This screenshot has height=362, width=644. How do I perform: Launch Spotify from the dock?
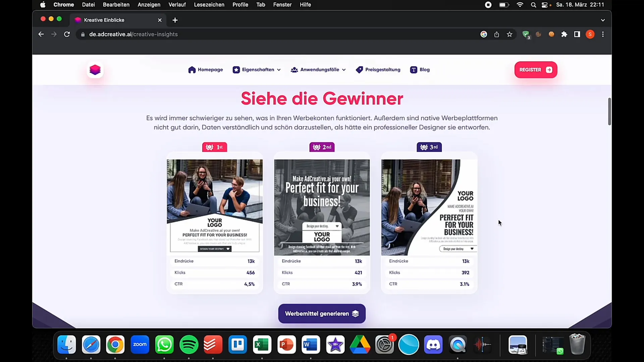[189, 345]
